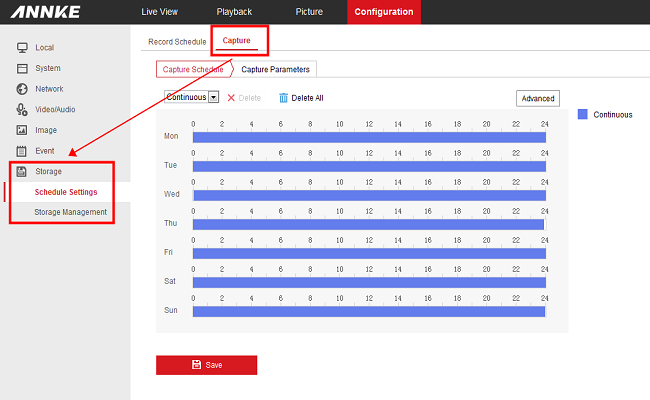Click the Sat continuous schedule bar
Screen dimensions: 650x400
369,282
